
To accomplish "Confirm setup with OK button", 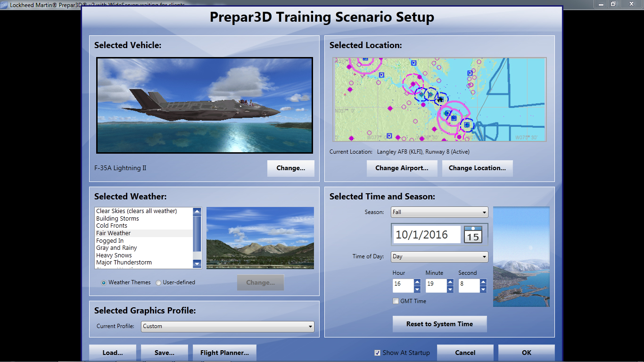I will (527, 353).
